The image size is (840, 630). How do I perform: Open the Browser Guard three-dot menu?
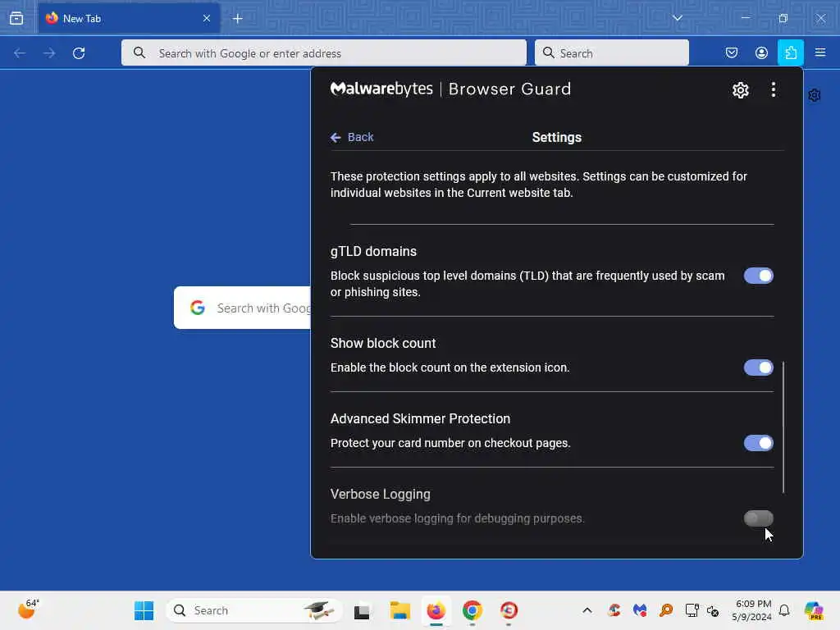click(773, 89)
